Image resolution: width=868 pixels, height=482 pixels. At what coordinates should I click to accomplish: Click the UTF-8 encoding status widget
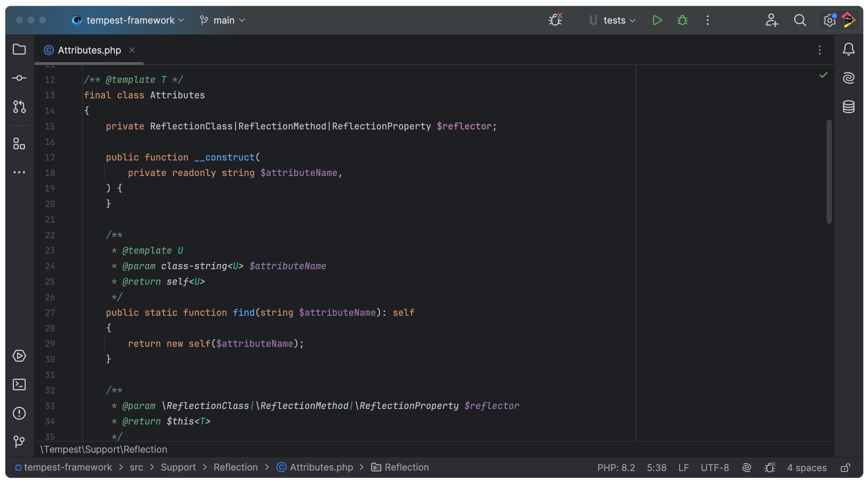[715, 468]
